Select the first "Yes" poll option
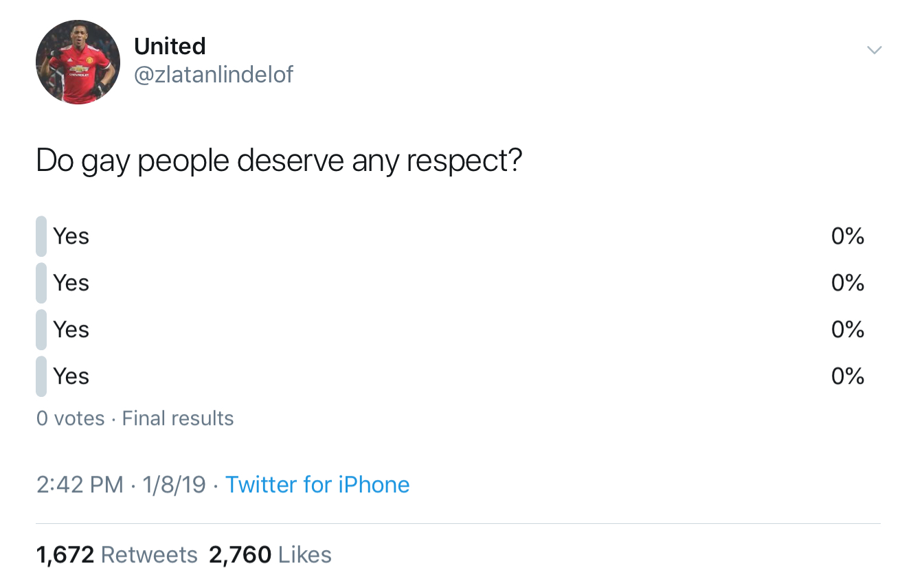Viewport: 924px width, 583px height. 71,236
